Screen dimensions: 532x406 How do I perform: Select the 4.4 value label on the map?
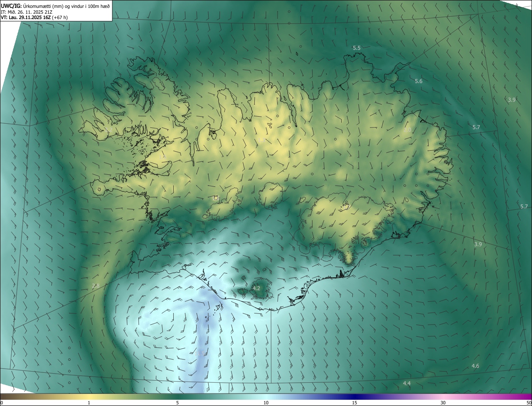pyautogui.click(x=407, y=383)
